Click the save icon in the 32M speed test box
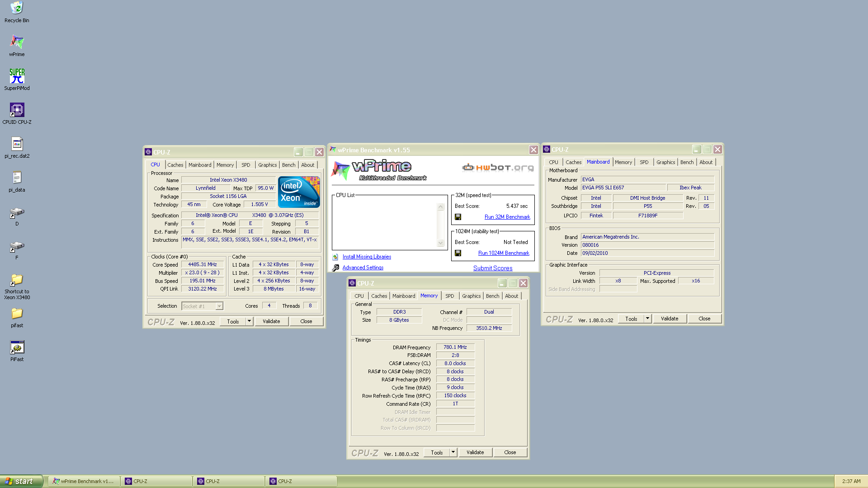Image resolution: width=868 pixels, height=488 pixels. (x=458, y=217)
